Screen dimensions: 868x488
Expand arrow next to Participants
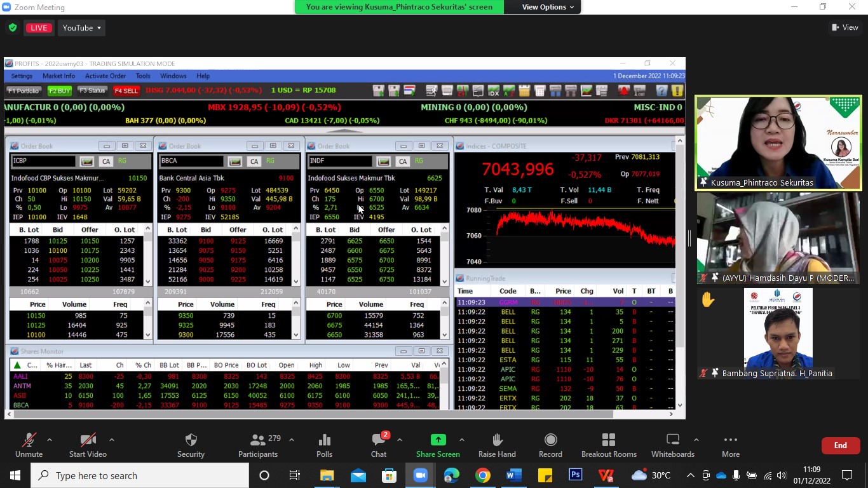click(292, 440)
